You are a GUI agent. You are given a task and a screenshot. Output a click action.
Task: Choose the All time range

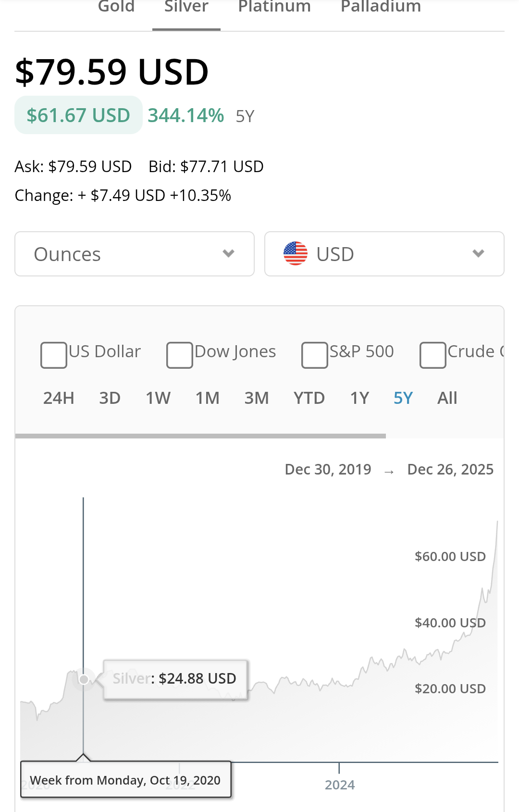coord(447,398)
